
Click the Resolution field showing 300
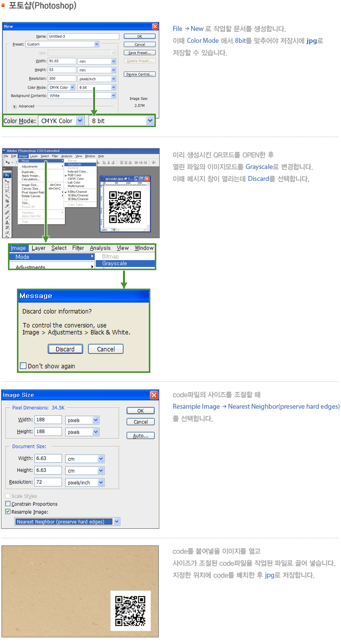click(62, 79)
